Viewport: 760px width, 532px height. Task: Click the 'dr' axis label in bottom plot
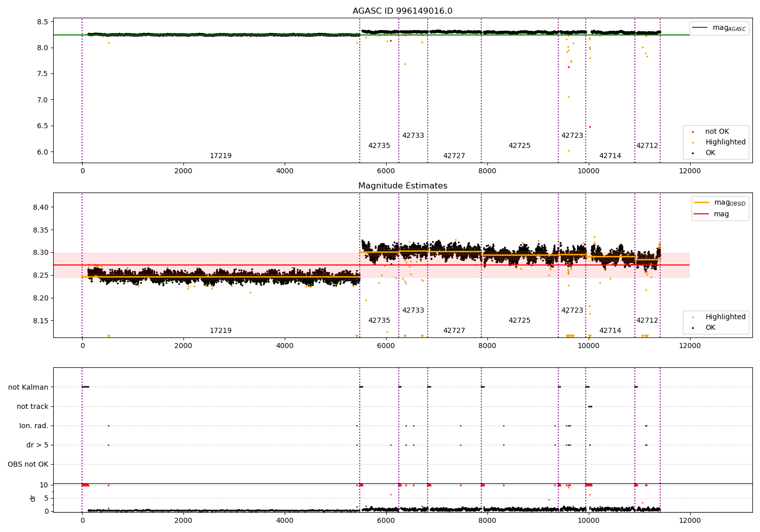[x=33, y=499]
